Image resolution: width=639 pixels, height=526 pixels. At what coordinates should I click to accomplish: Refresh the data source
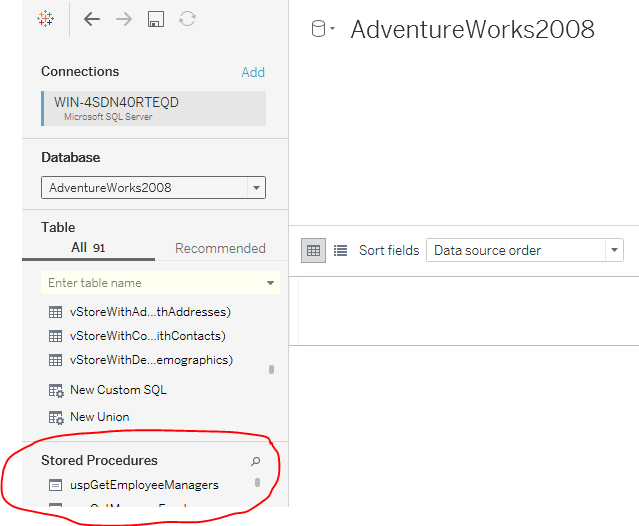(x=187, y=19)
